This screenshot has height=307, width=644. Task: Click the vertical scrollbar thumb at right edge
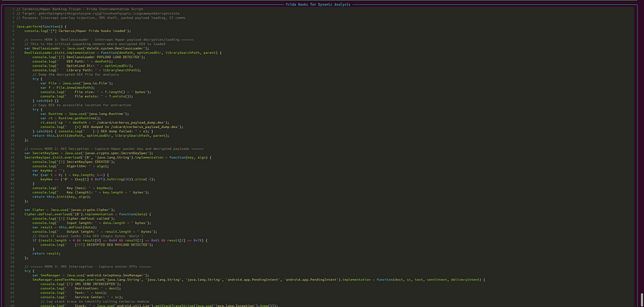tap(642, 300)
